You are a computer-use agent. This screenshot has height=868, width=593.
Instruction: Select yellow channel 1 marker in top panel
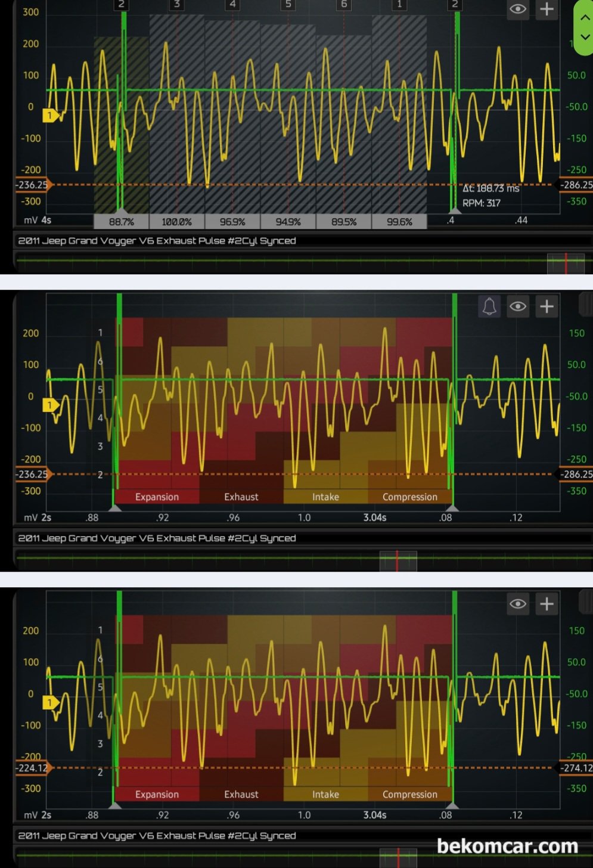[x=50, y=115]
